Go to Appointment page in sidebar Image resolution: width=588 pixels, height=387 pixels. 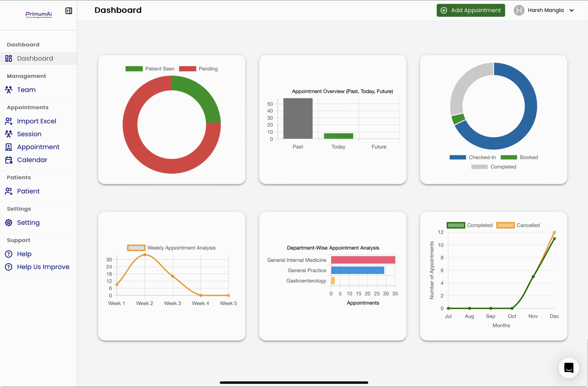pos(38,147)
